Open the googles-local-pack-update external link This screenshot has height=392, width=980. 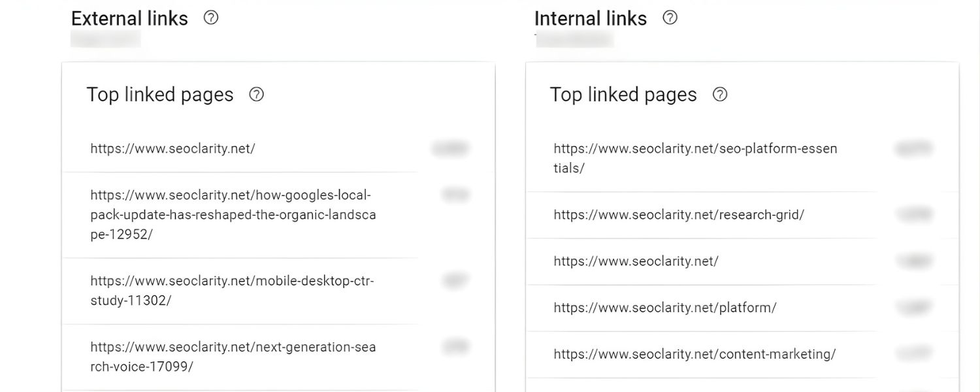pos(233,214)
